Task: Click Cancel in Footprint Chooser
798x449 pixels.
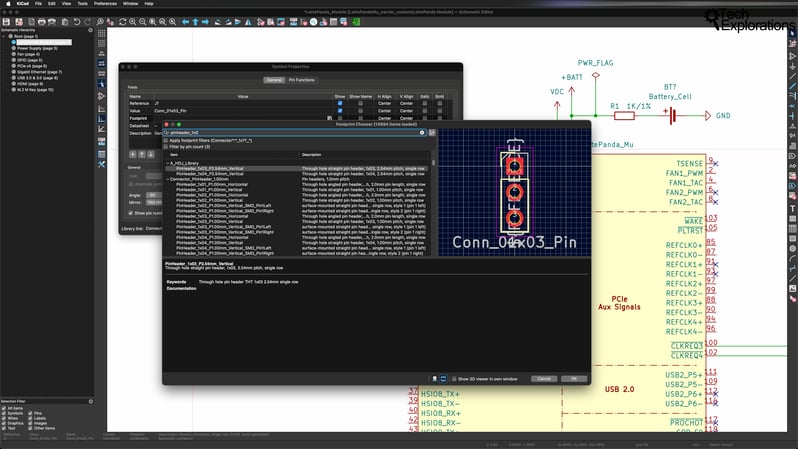Action: 544,379
